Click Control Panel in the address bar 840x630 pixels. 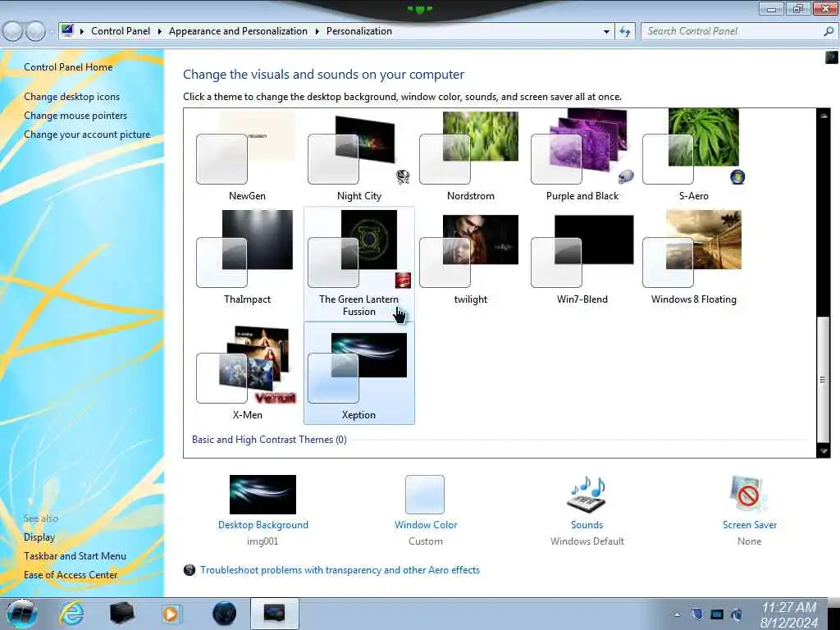pos(121,31)
